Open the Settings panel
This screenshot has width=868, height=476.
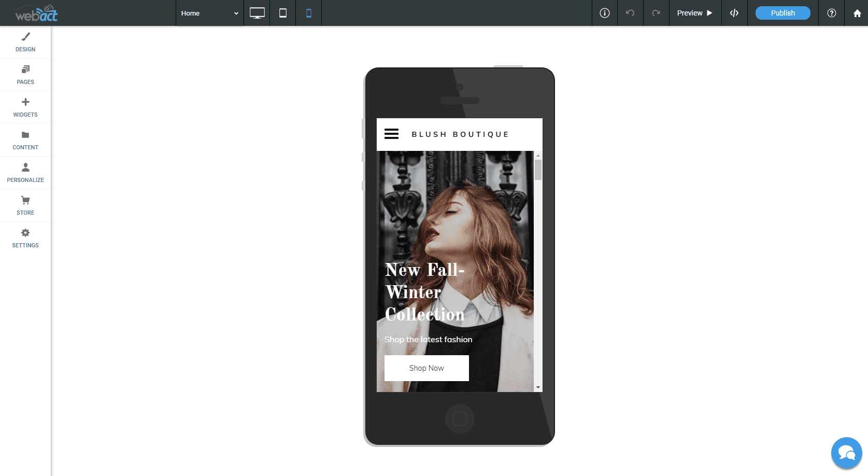click(25, 237)
